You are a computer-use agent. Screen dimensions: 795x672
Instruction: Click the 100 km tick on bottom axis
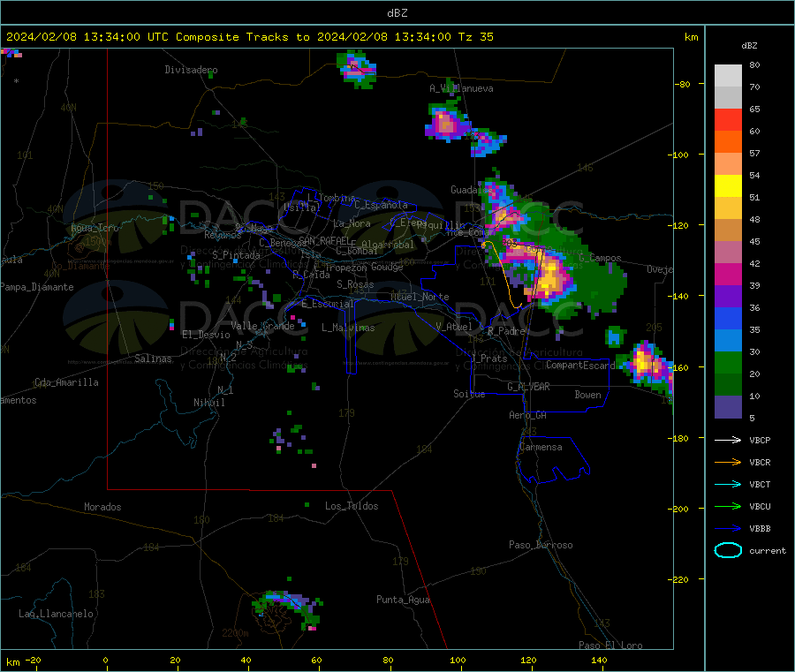point(458,660)
